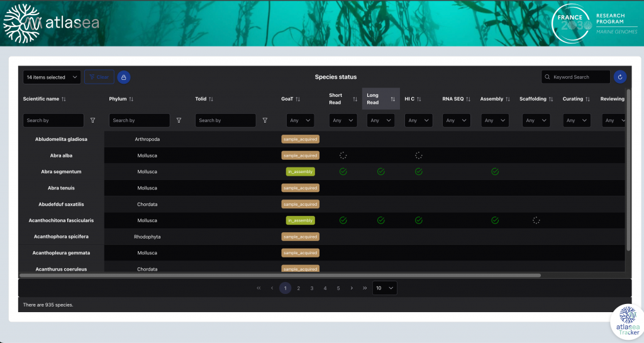Click filter funnel icon for Tolid column
Image resolution: width=644 pixels, height=343 pixels.
(x=265, y=120)
